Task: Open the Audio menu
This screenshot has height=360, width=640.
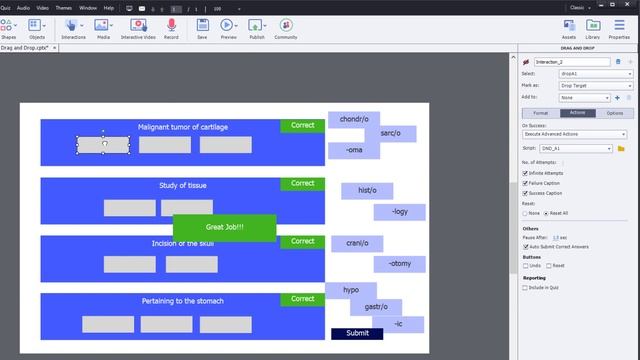Action: click(x=23, y=8)
